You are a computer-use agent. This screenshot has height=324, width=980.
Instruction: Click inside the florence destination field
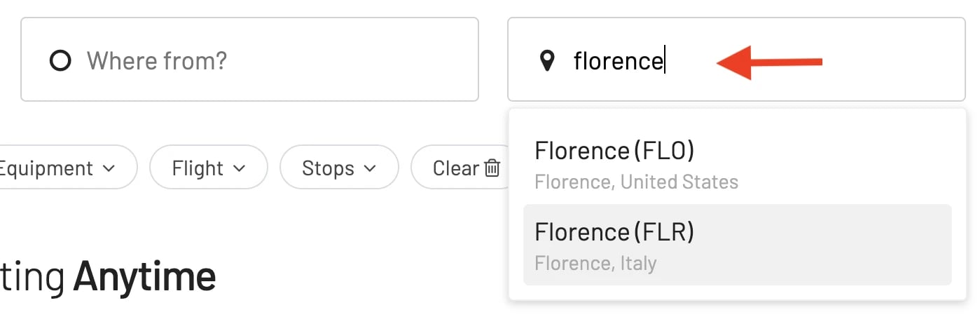[736, 60]
